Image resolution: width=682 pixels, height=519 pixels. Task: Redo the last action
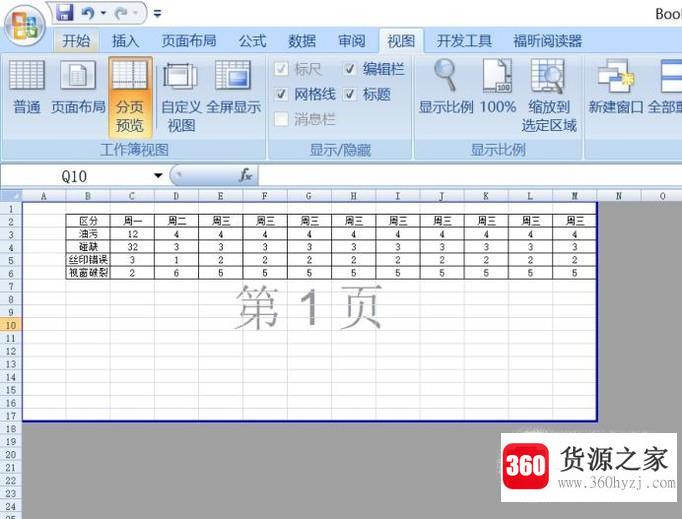(121, 13)
